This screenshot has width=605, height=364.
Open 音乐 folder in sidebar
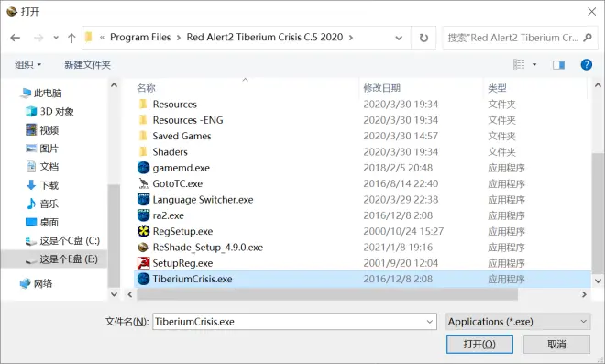(42, 204)
